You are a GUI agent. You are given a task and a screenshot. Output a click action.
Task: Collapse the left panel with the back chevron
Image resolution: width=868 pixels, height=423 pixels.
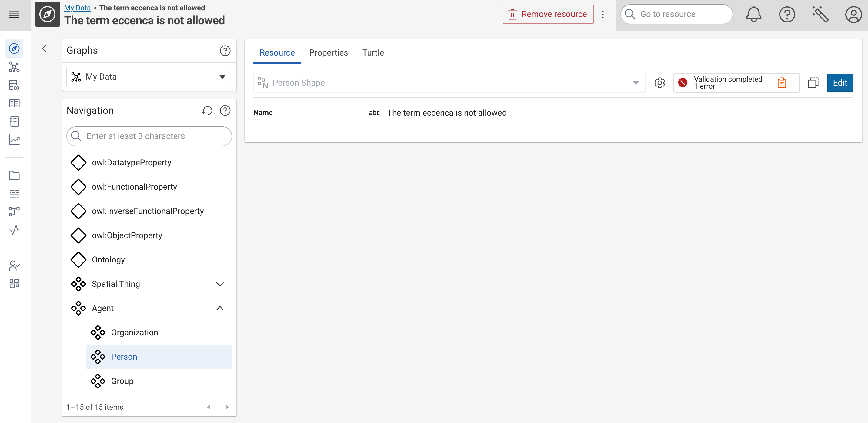(x=44, y=49)
